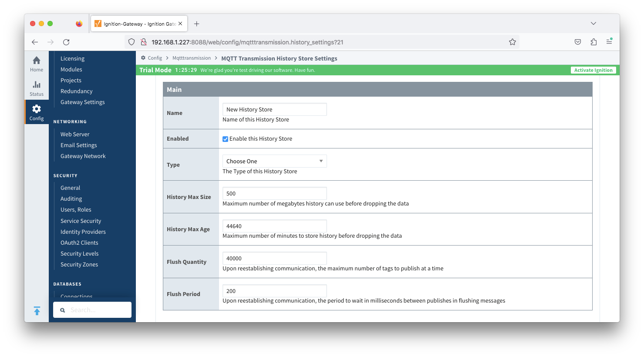Open Service Security link
The width and height of the screenshot is (644, 357).
pyautogui.click(x=81, y=221)
